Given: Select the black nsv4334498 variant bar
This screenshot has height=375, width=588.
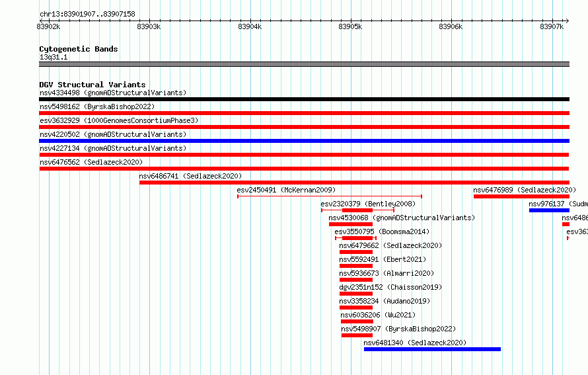Looking at the screenshot, I should tap(304, 99).
